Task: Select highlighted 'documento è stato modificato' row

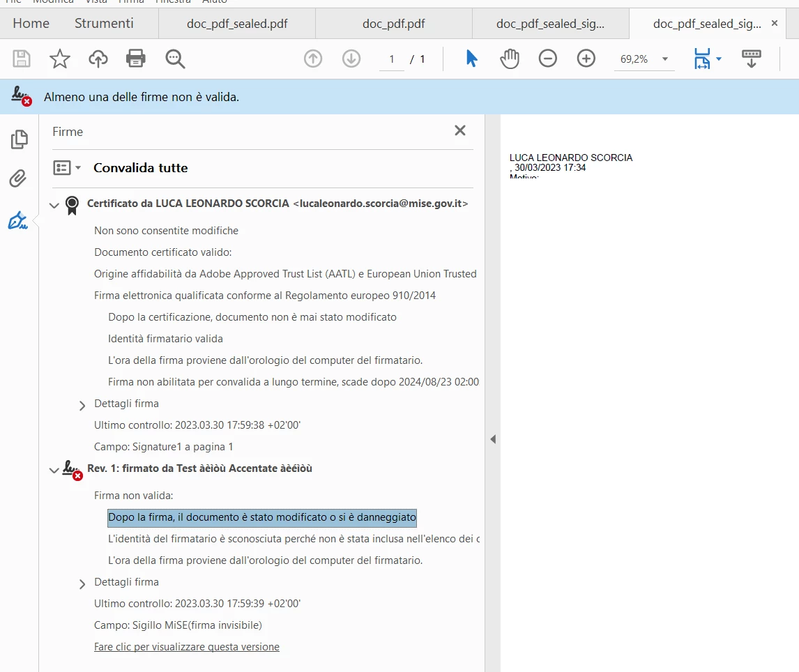Action: coord(262,517)
